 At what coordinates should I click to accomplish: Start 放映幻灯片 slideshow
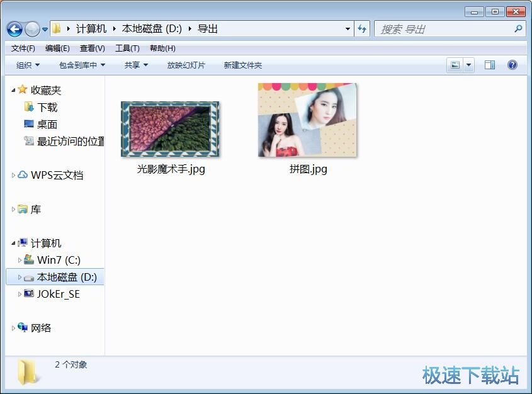click(x=186, y=65)
